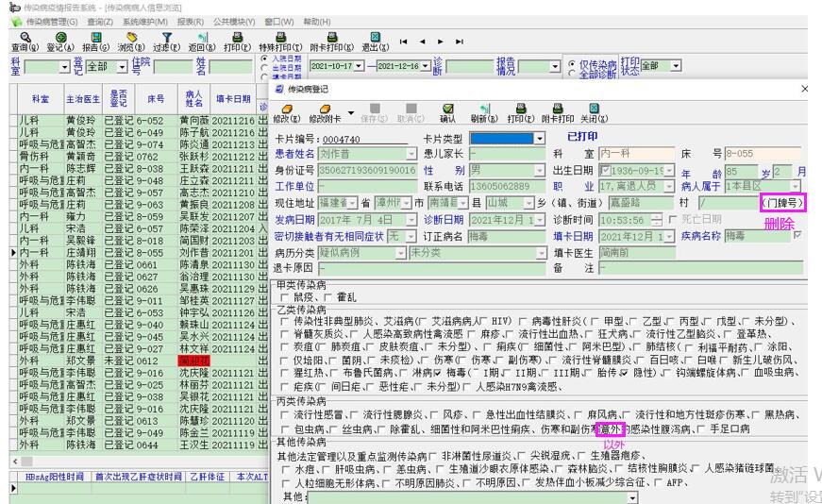Screen dimensions: 822x504
Task: Sort by 床号 column header
Action: (x=156, y=98)
